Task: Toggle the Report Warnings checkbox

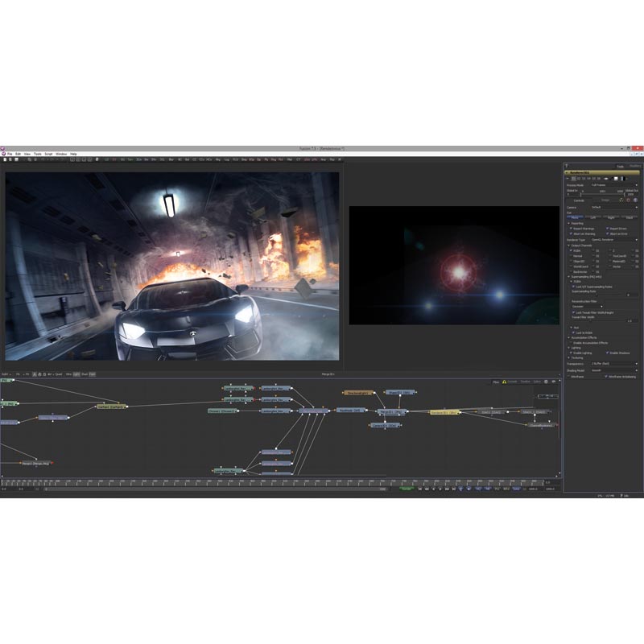Action: 570,229
